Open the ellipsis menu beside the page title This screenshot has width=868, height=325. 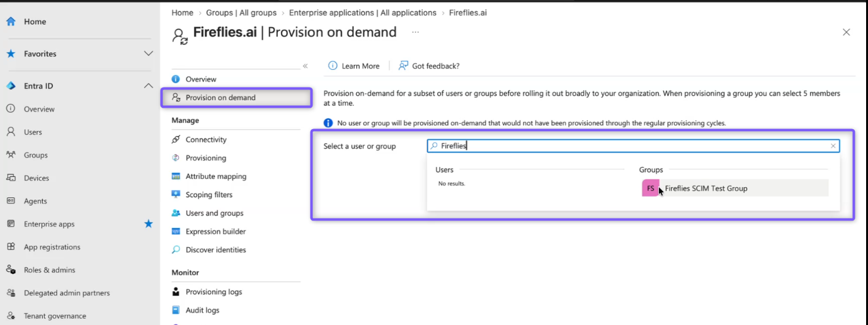click(415, 32)
